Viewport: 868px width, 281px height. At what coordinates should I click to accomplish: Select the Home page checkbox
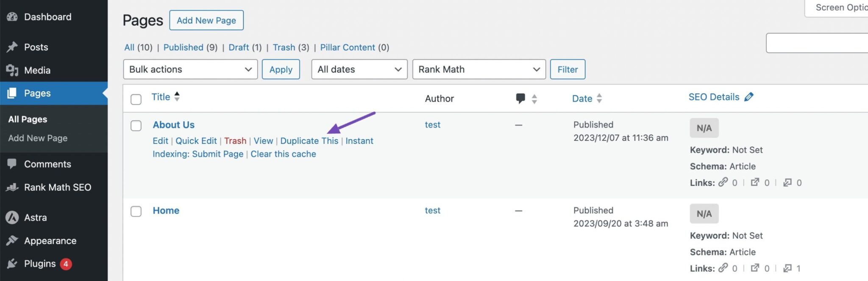pyautogui.click(x=136, y=211)
